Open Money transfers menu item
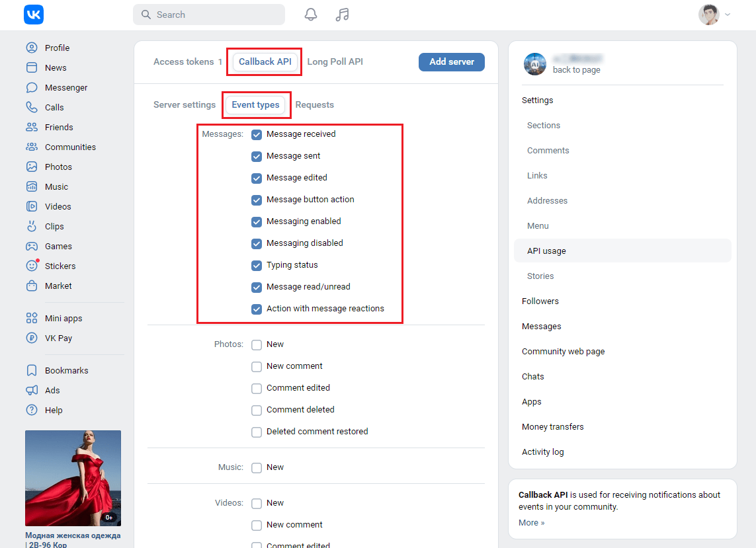This screenshot has width=756, height=548. pos(552,426)
